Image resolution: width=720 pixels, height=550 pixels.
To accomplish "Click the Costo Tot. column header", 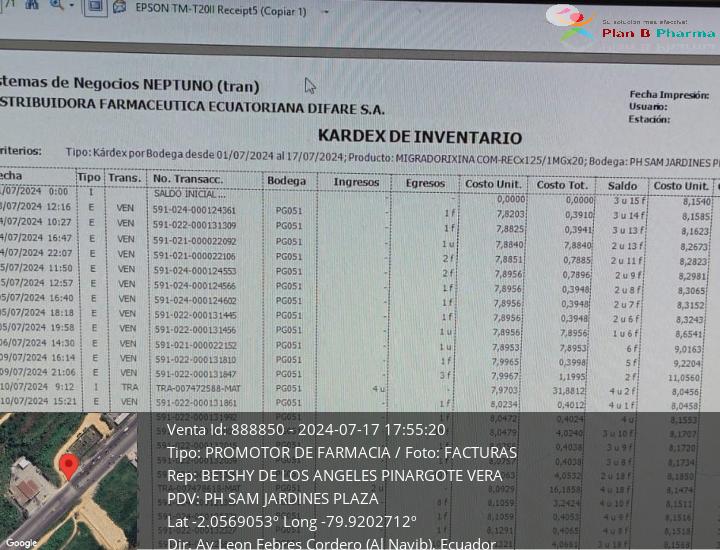I will pos(562,185).
